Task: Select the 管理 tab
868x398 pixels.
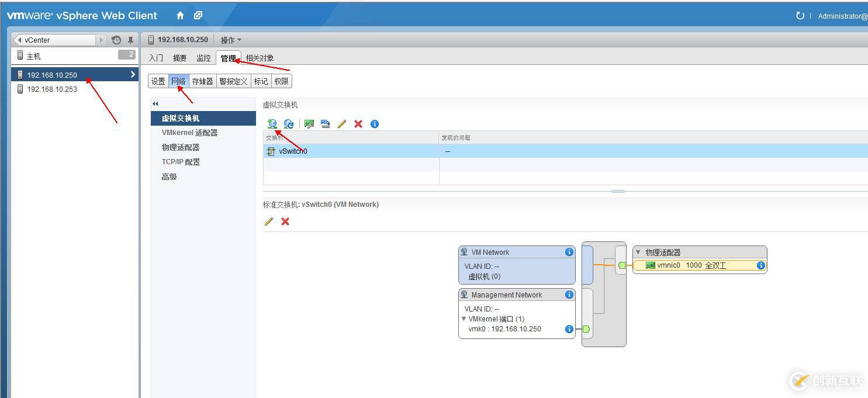Action: [228, 58]
